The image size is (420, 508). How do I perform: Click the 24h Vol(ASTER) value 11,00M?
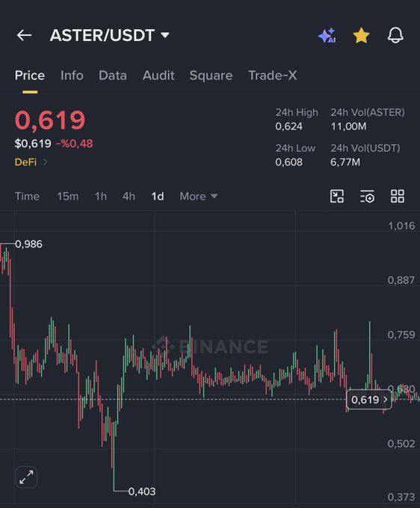click(348, 126)
